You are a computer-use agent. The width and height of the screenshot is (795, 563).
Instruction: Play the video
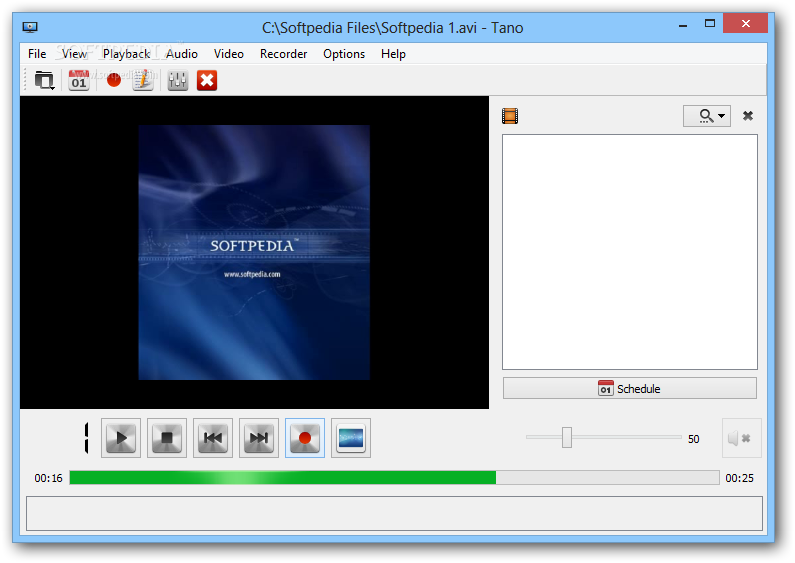[121, 438]
